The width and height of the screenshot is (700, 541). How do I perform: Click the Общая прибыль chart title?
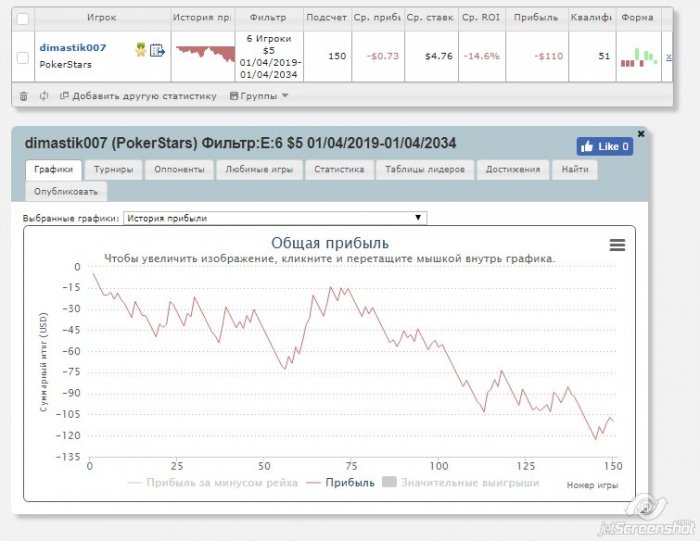pyautogui.click(x=330, y=243)
